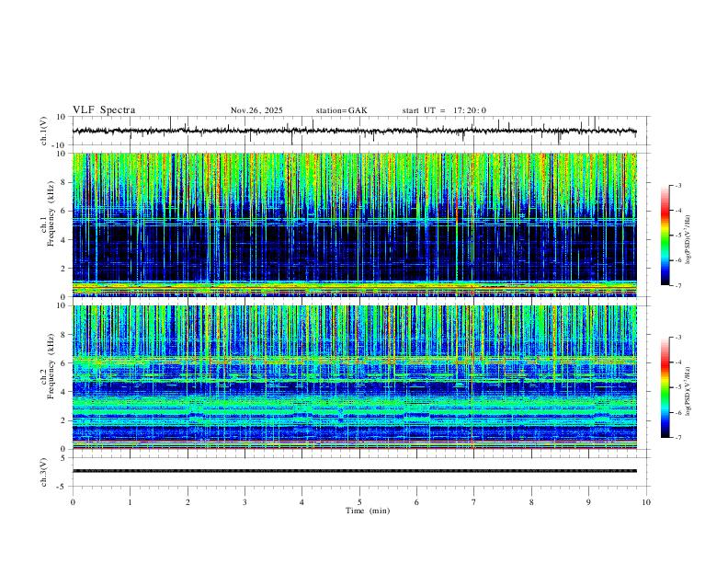Screen dimensions: 728x563
Task: Click the date text "Nov.26, 2025"
Action: click(256, 110)
